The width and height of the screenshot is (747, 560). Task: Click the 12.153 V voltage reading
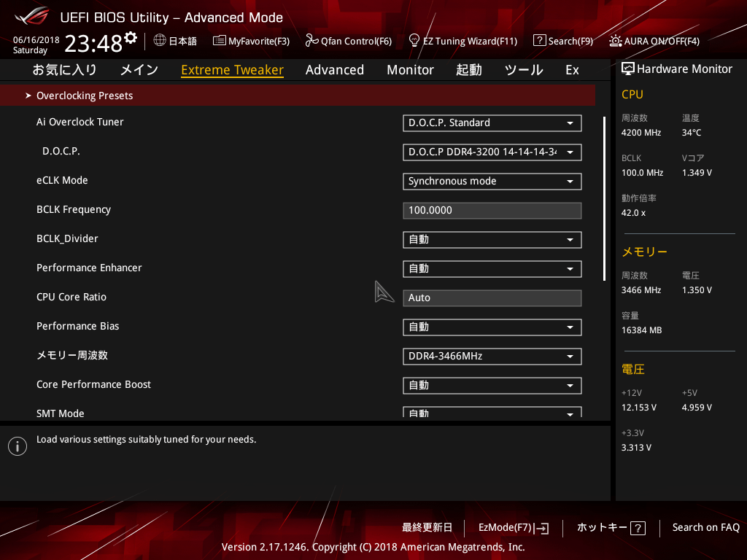coord(639,408)
